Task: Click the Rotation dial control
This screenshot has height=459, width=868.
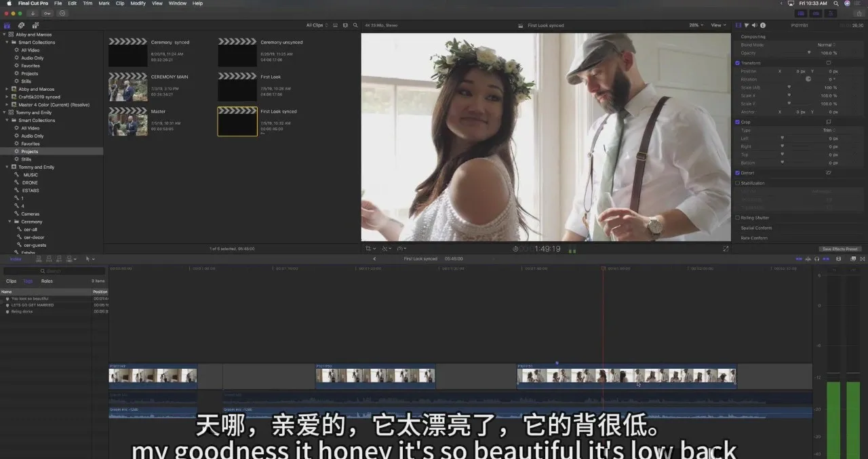Action: [x=808, y=79]
